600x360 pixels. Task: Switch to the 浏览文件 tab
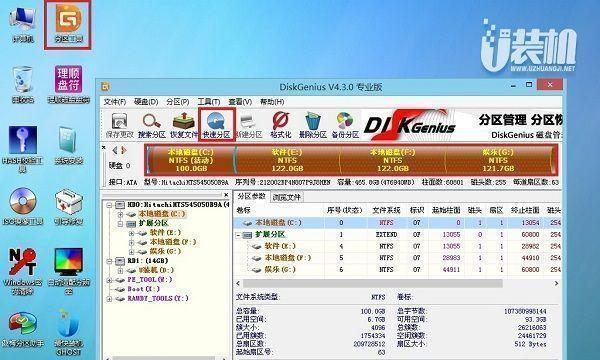click(286, 197)
